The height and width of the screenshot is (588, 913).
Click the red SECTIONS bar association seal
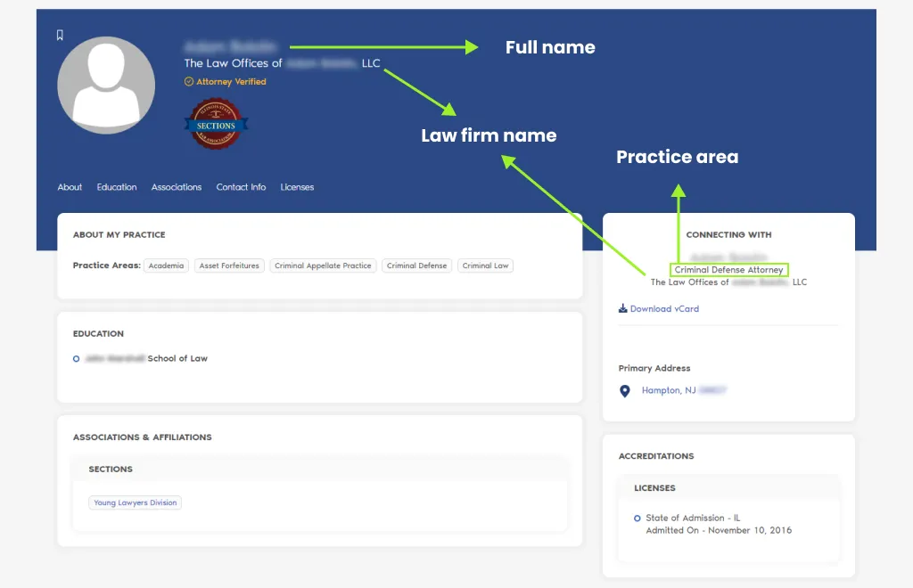click(x=216, y=124)
